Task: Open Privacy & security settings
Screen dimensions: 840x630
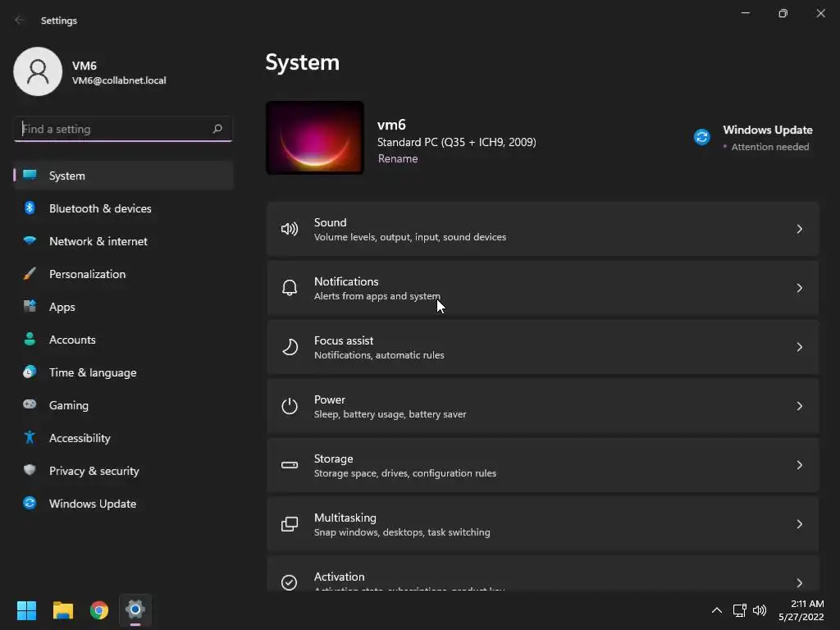Action: [123, 471]
